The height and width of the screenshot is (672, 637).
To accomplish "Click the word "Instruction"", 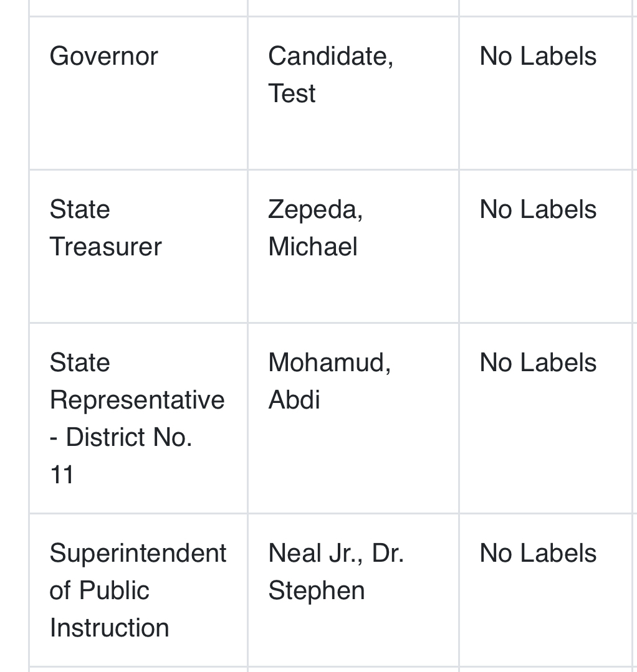I will tap(109, 628).
